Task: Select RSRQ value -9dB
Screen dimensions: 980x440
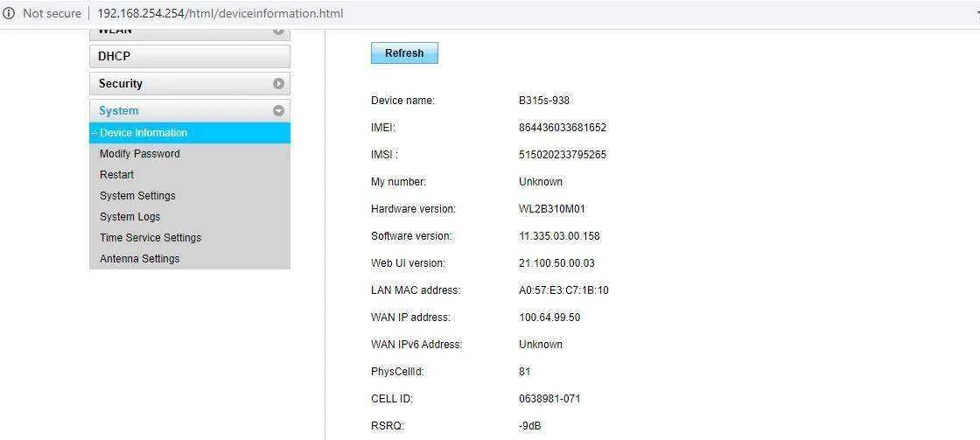Action: click(x=530, y=426)
